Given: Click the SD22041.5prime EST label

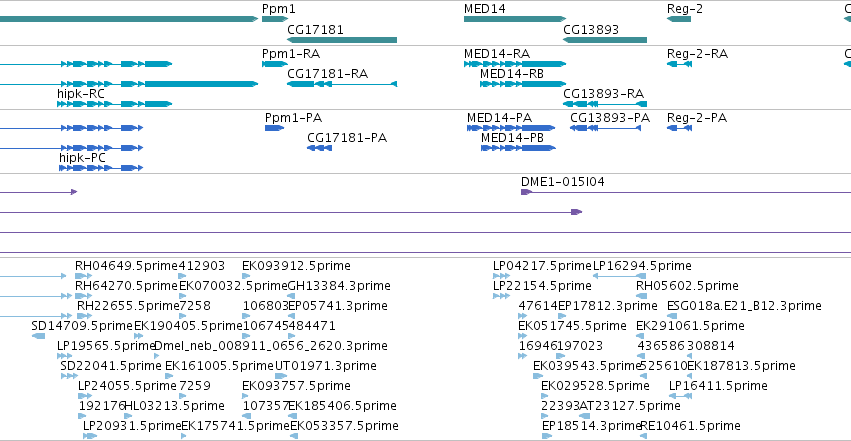Looking at the screenshot, I should (x=111, y=366).
